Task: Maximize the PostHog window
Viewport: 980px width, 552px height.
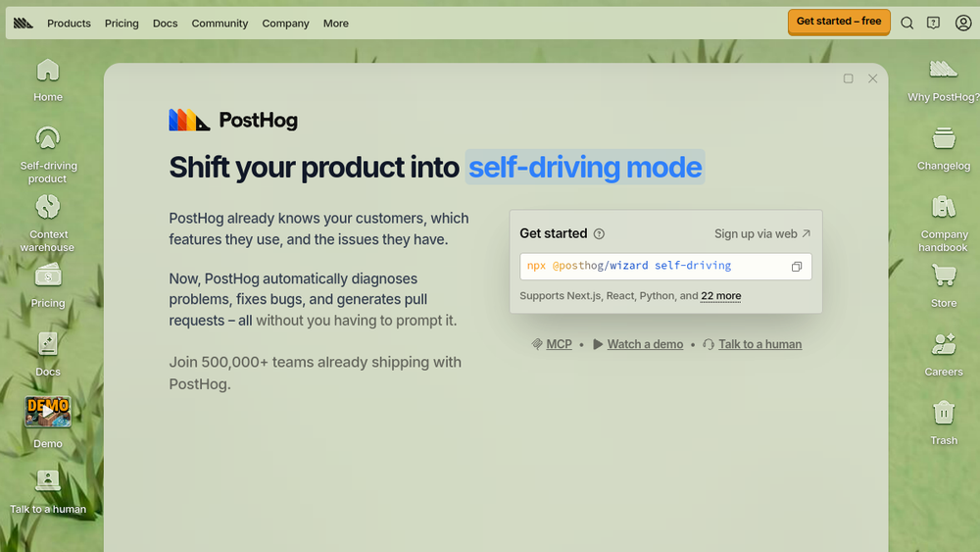Action: 848,78
